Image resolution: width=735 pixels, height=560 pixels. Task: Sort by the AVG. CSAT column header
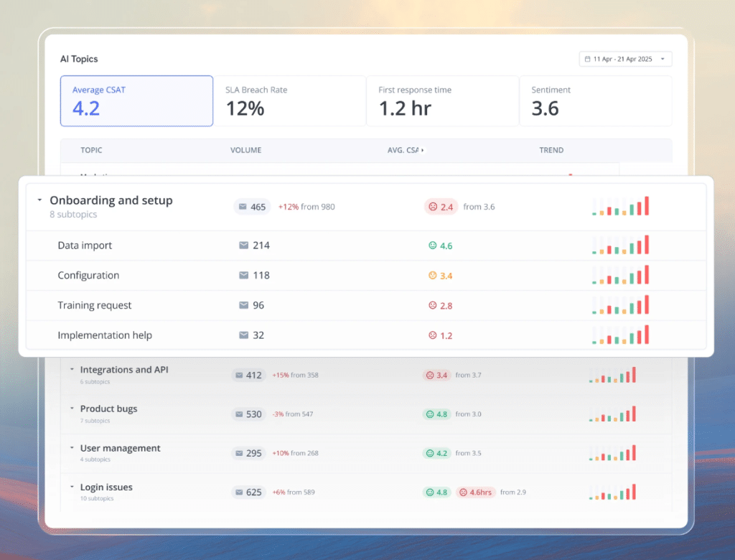click(x=406, y=150)
